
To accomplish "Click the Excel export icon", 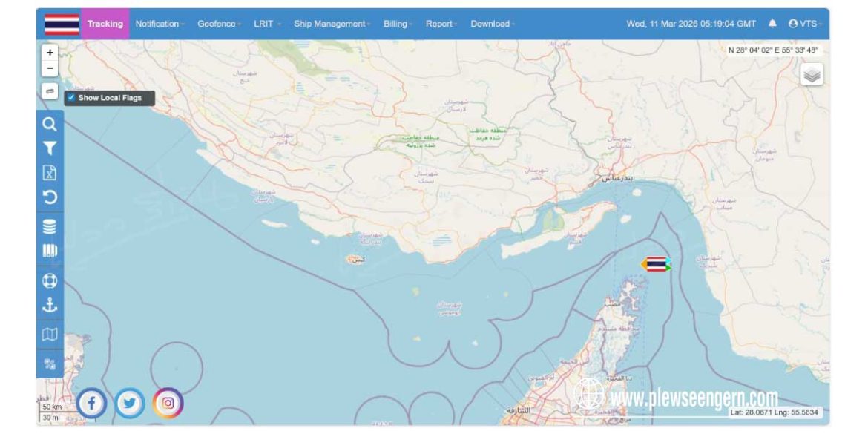I will [x=50, y=173].
